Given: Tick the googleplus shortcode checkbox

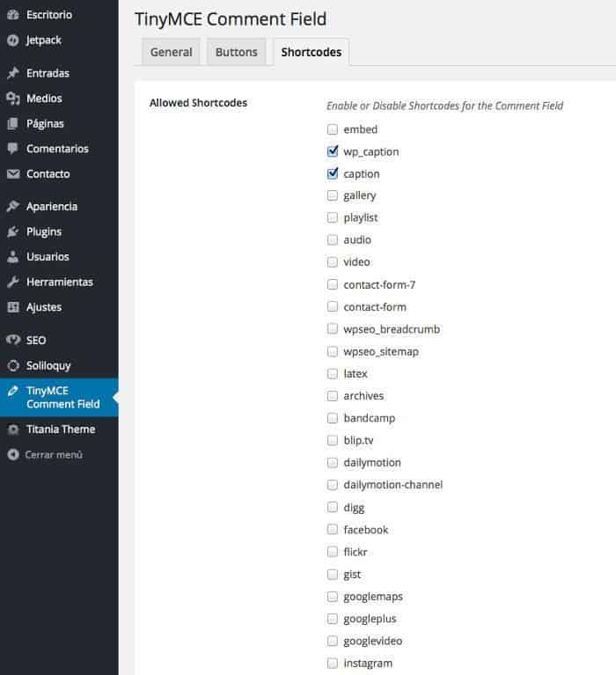Looking at the screenshot, I should point(333,619).
